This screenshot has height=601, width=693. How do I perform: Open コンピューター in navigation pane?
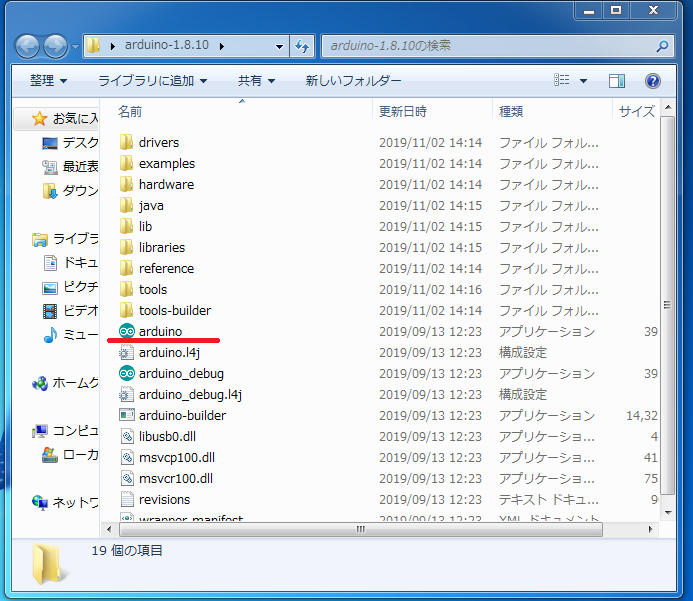tap(65, 430)
